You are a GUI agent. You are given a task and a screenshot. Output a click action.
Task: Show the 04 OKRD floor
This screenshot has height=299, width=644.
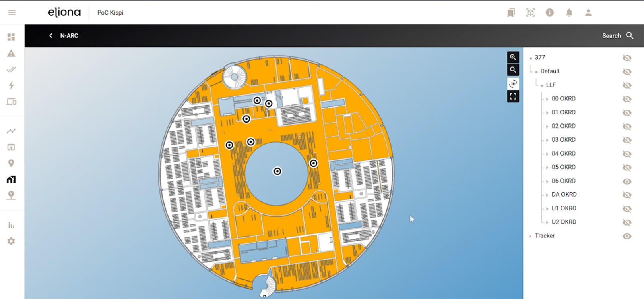(x=627, y=154)
